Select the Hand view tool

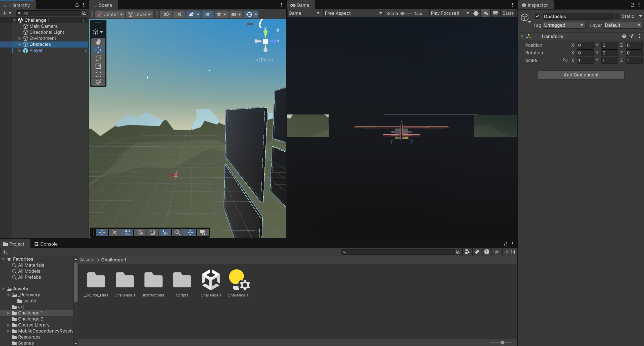(98, 42)
